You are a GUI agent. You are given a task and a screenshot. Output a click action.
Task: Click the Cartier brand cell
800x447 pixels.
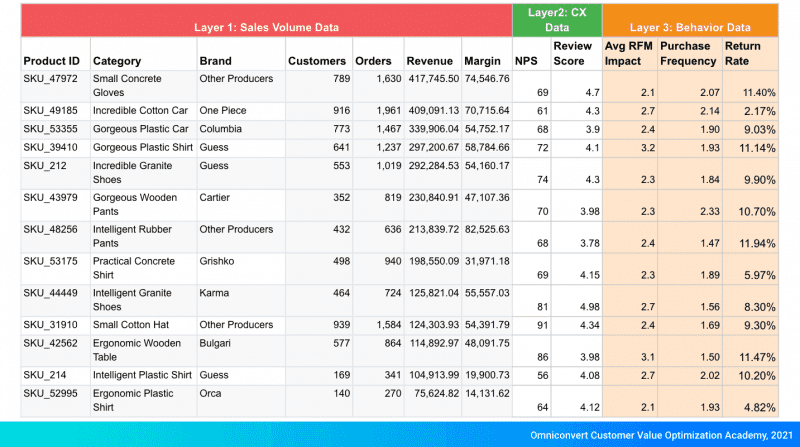click(215, 197)
